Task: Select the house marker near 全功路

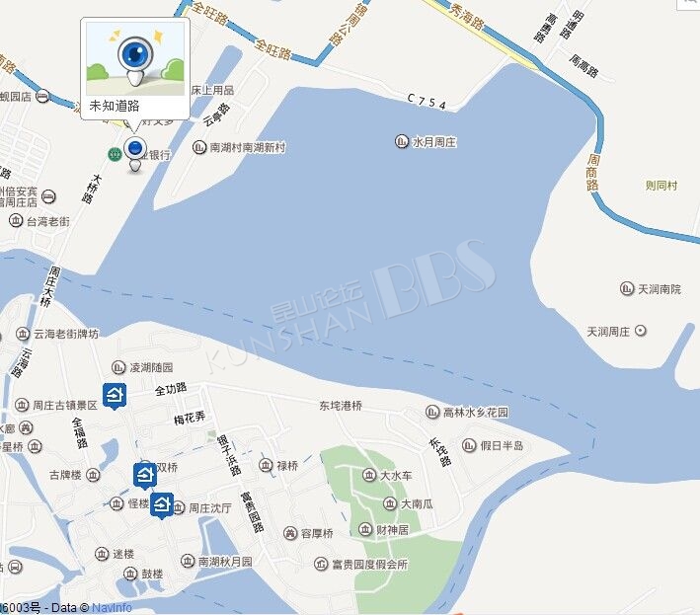Action: coord(115,396)
